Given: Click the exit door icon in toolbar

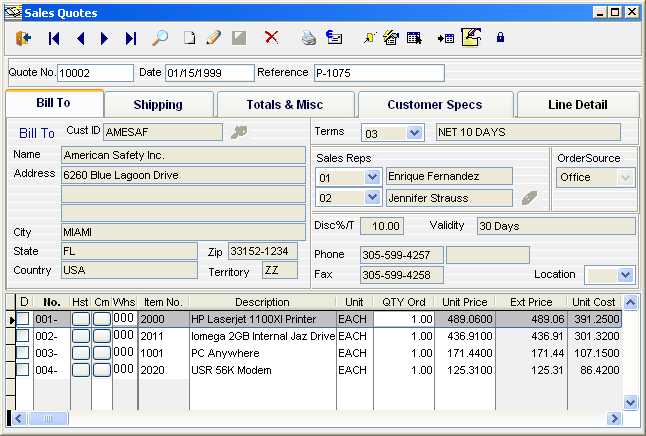Looking at the screenshot, I should (x=24, y=38).
